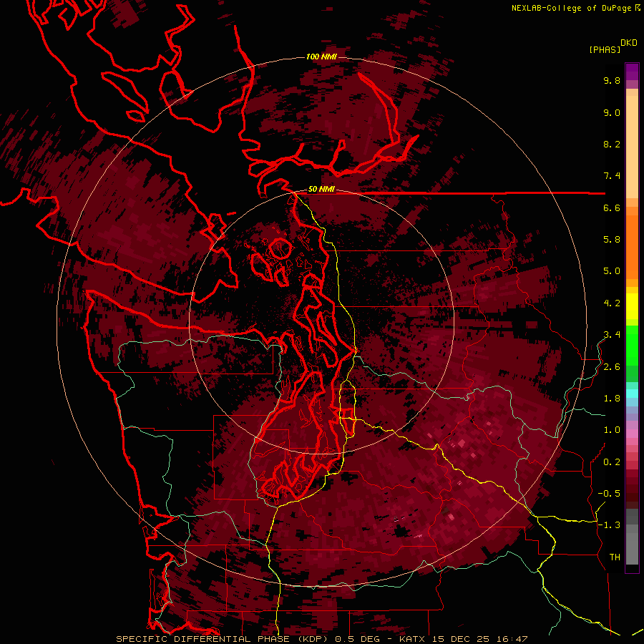This screenshot has height=644, width=644.
Task: Click the -1.3 value on the color scale
Action: pos(609,525)
